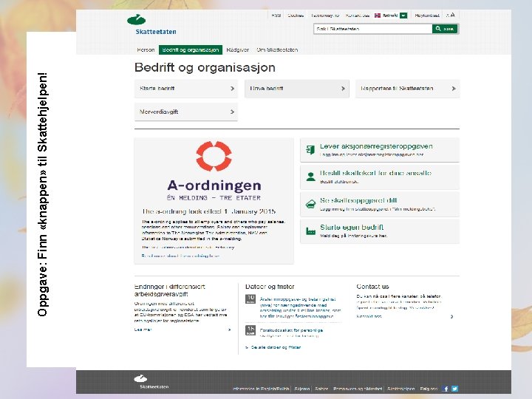Click the factory icon for Starte egen bedrift
The height and width of the screenshot is (399, 532).
(x=310, y=231)
